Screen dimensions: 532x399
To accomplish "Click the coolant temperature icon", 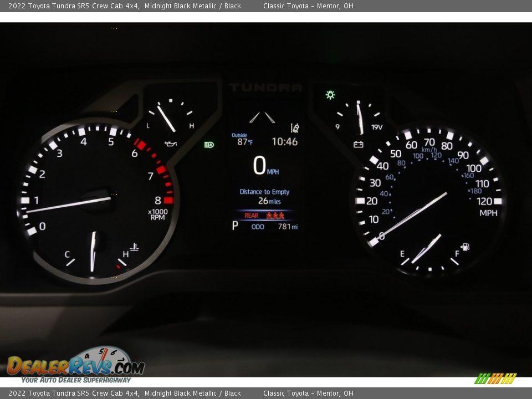I will click(134, 247).
